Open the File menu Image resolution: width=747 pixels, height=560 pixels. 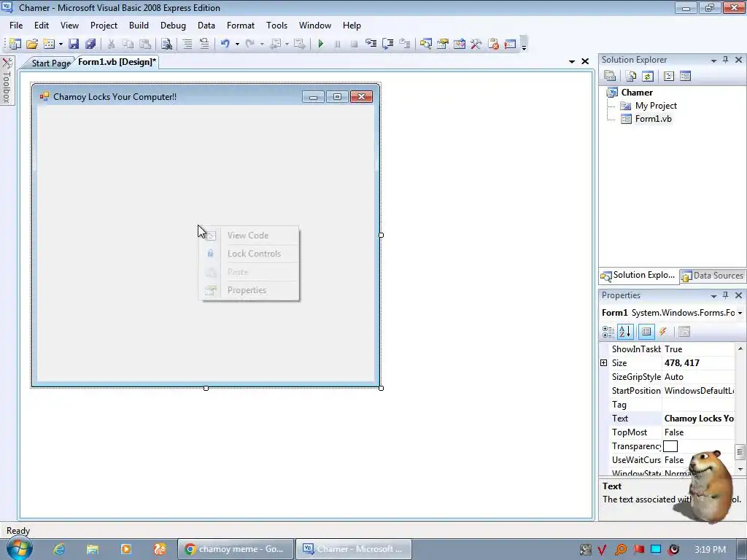16,26
